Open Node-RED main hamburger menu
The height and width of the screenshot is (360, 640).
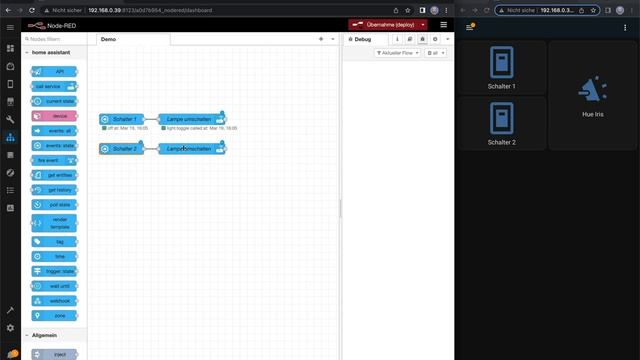[x=444, y=25]
